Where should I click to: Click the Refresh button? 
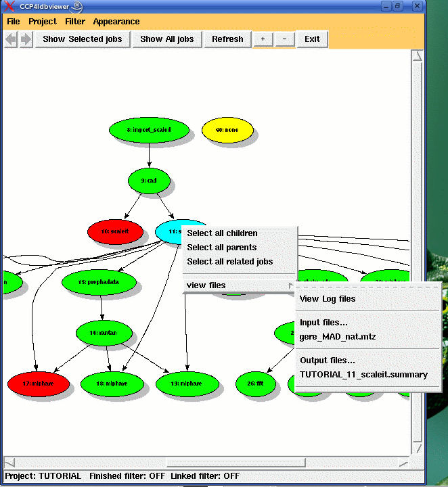(x=227, y=39)
